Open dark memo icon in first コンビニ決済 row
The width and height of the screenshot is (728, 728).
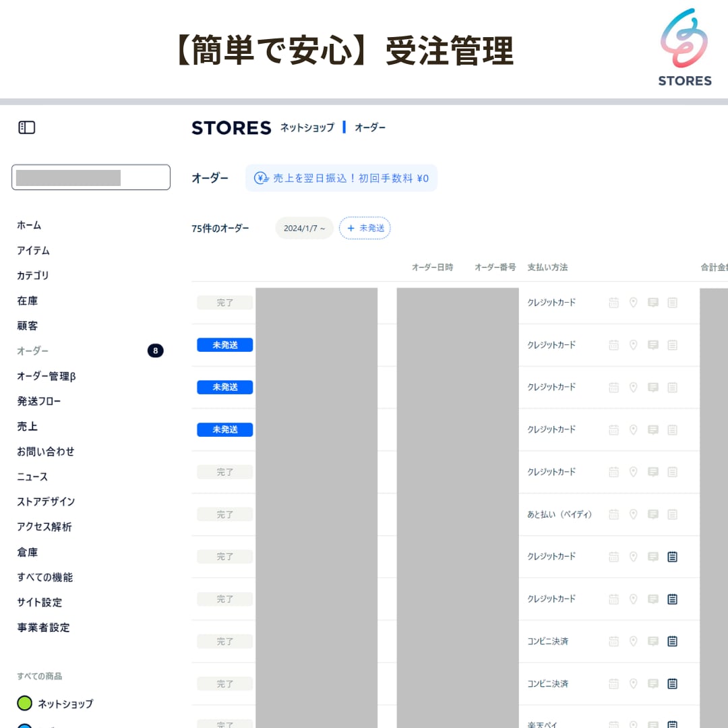click(672, 641)
